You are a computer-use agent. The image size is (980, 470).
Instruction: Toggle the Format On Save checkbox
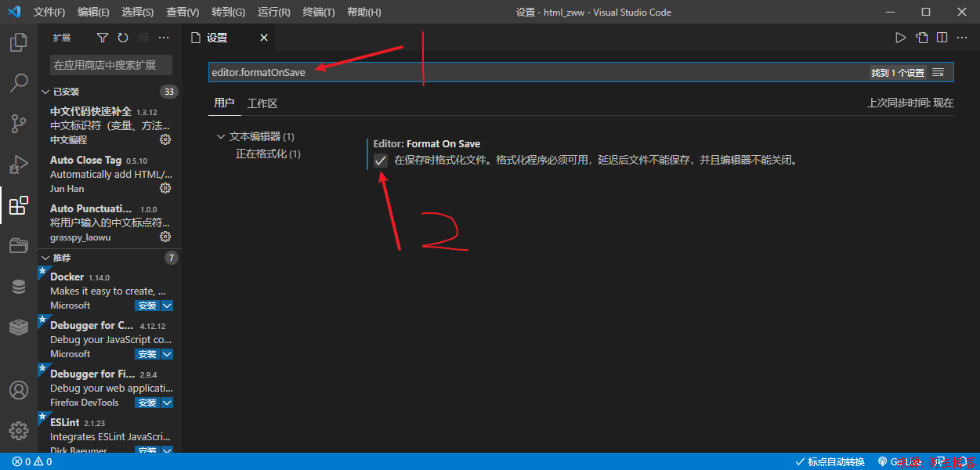point(381,161)
